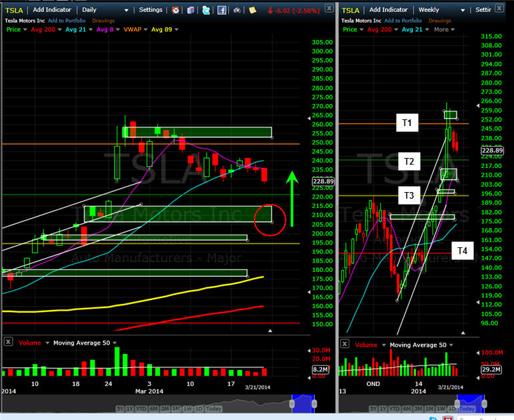Screen dimensions: 514x420
Task: Open the Avg 89 indicator dropdown
Action: click(177, 29)
